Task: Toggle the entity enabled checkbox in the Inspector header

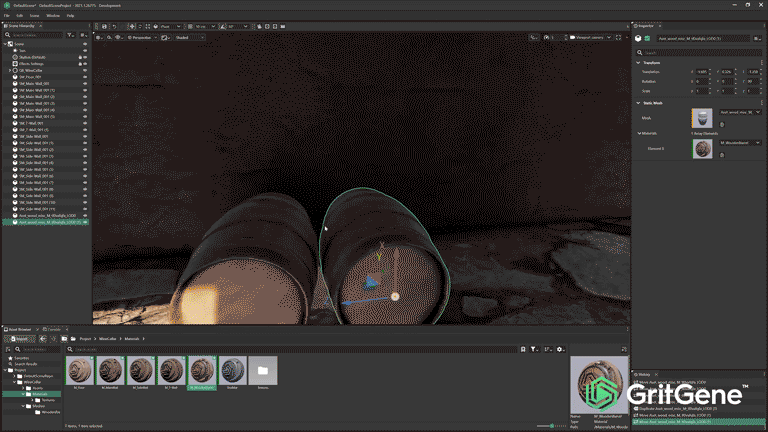Action: [647, 38]
